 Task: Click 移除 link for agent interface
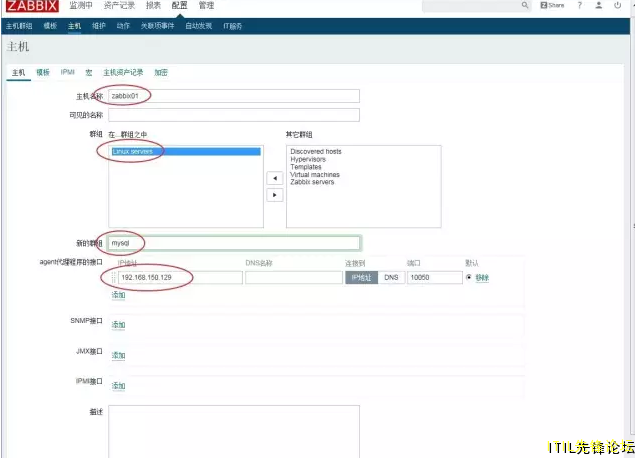click(x=482, y=278)
